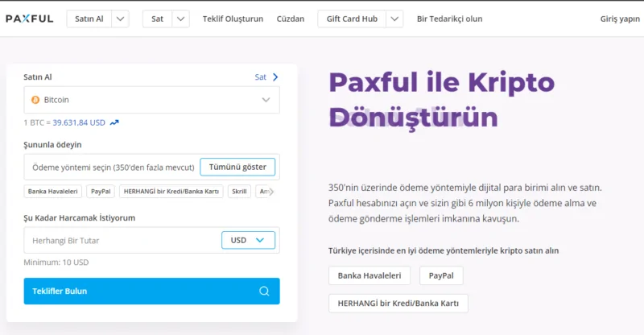Choose HERHANGİ bir Kredi/Banka Kartı under Türkiye methods
The width and height of the screenshot is (644, 335).
pos(398,304)
